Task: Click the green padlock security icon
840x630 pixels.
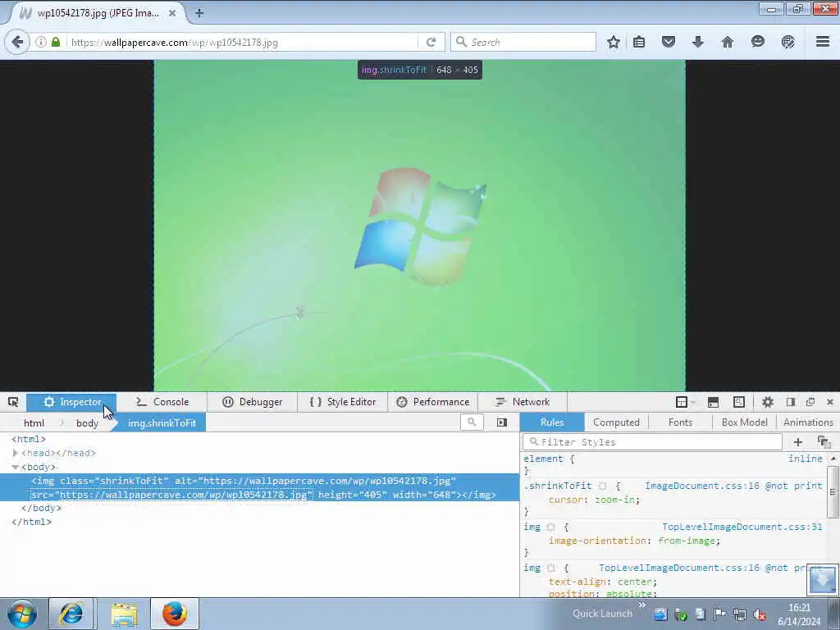Action: (56, 42)
